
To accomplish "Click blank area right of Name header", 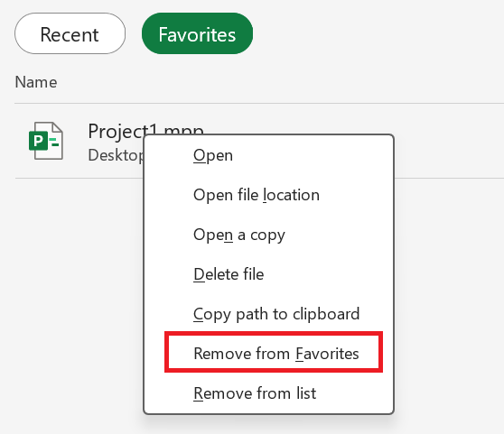I will [x=280, y=82].
